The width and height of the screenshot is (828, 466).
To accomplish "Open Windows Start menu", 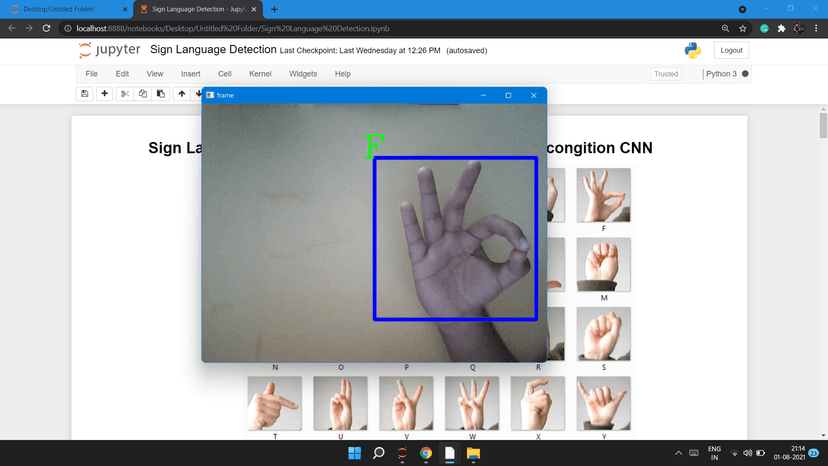I will click(x=354, y=453).
